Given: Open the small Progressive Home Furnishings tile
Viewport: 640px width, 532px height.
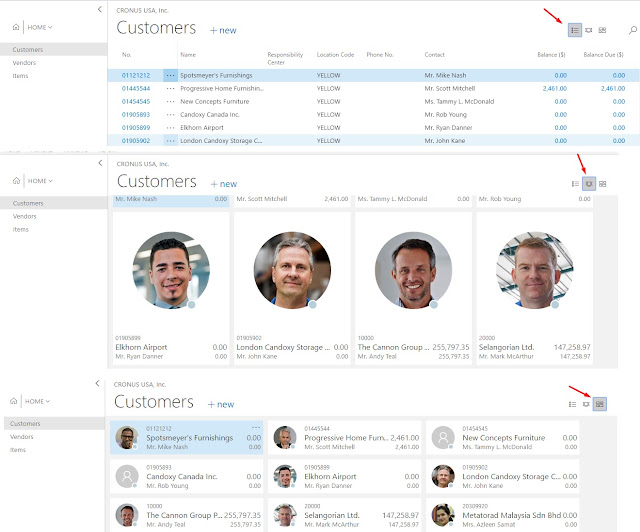Looking at the screenshot, I should [x=344, y=438].
